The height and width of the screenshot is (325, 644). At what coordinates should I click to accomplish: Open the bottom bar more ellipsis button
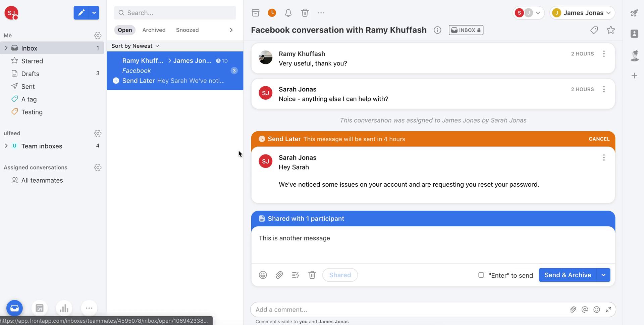click(x=89, y=308)
